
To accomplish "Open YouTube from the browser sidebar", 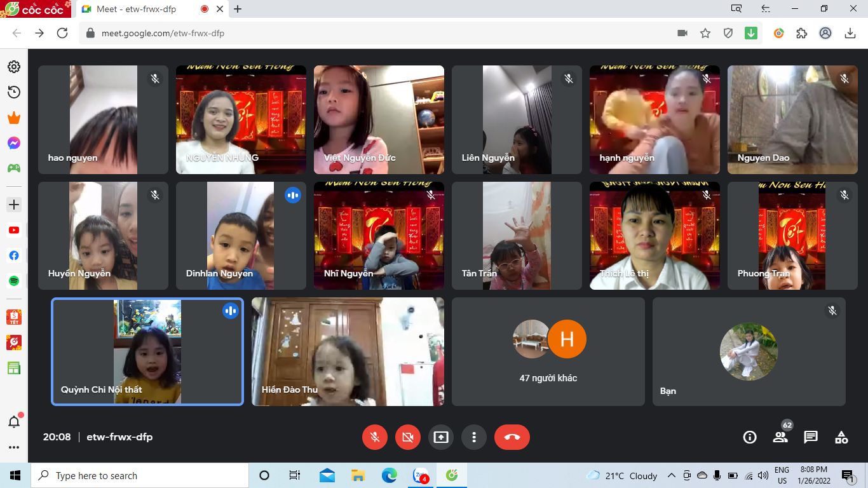I will click(x=14, y=231).
